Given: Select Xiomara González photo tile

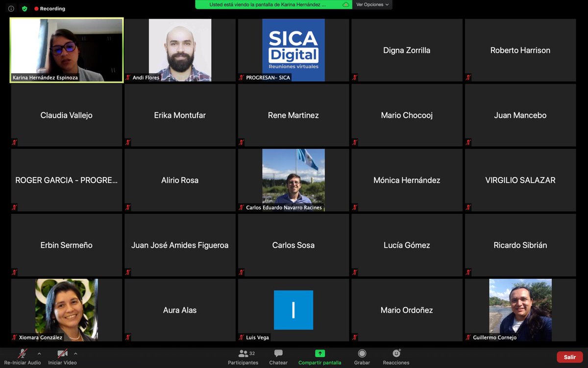Looking at the screenshot, I should 67,310.
